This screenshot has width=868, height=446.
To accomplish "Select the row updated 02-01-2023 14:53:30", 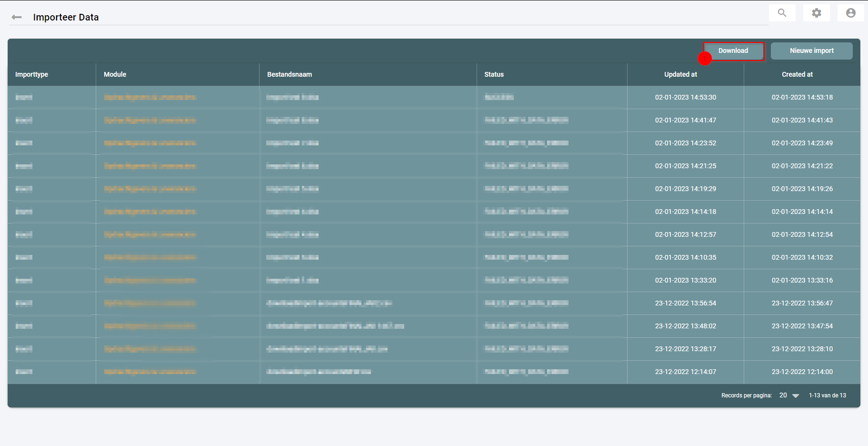I will [685, 97].
